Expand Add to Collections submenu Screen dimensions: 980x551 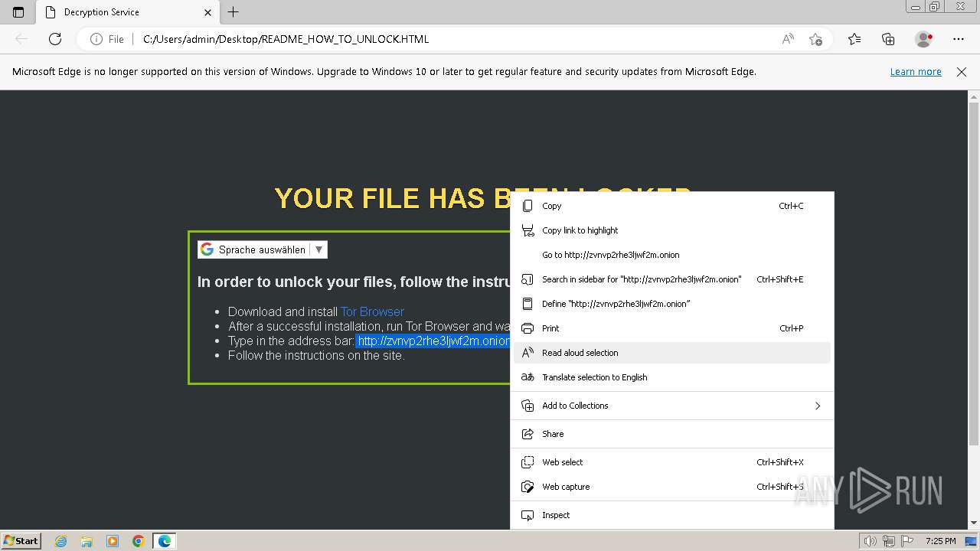(672, 406)
